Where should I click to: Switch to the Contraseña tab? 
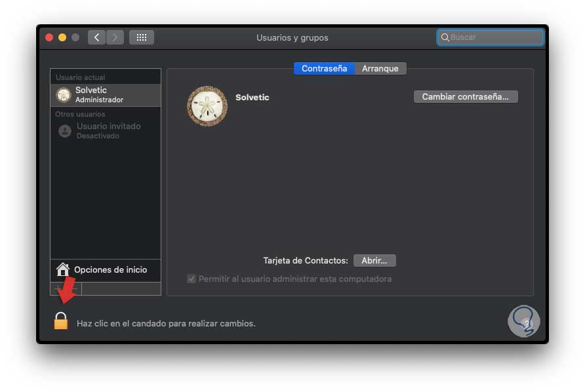click(324, 69)
